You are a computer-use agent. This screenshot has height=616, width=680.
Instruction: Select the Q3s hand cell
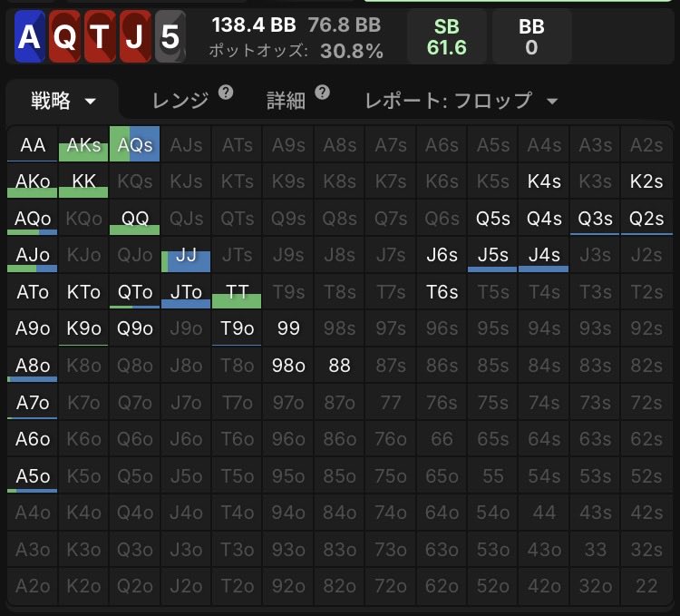point(595,218)
